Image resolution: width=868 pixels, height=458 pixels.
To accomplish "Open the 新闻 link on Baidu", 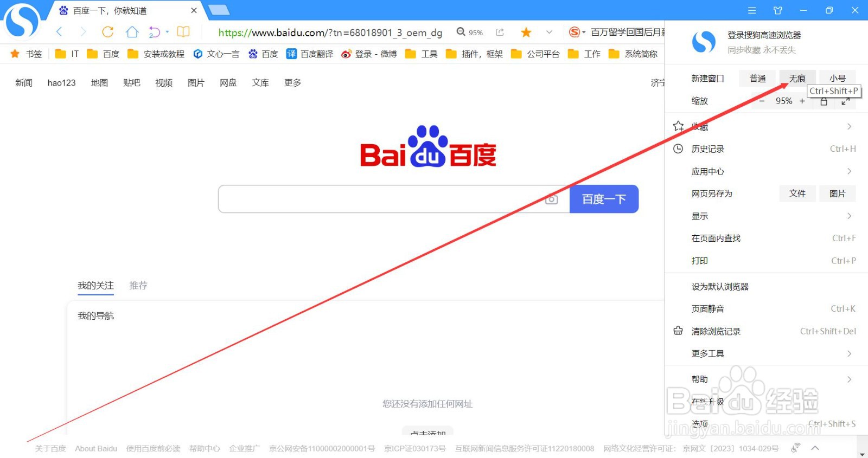I will point(24,82).
